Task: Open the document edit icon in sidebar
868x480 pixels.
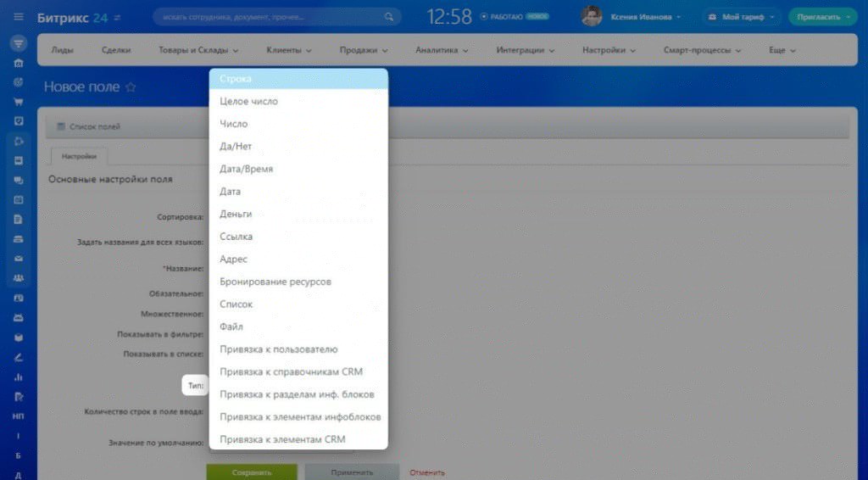Action: pyautogui.click(x=19, y=396)
